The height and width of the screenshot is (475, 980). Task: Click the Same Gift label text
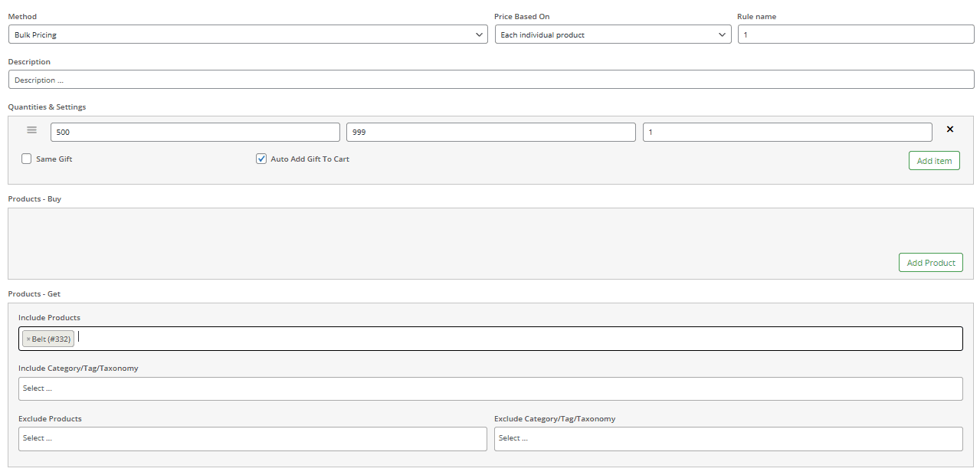[54, 159]
